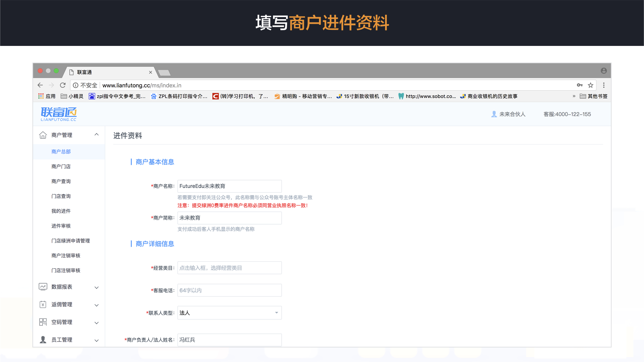This screenshot has width=644, height=362.
Task: Open a new browser tab
Action: [164, 73]
